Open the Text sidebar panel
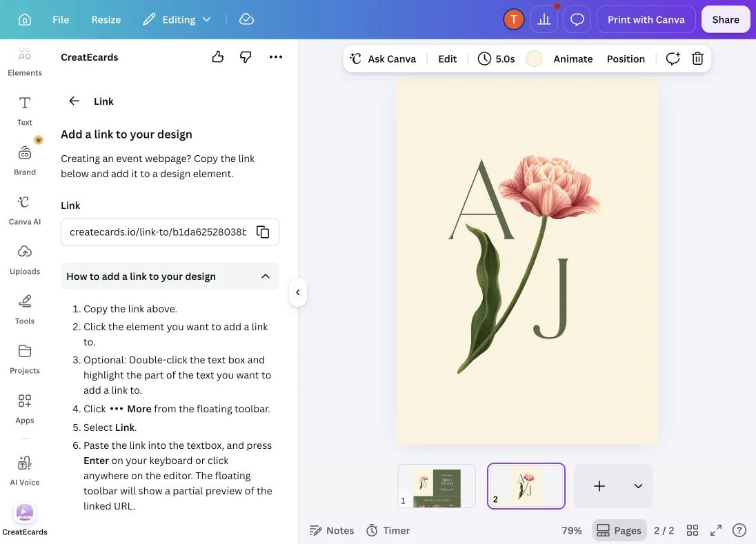Viewport: 756px width, 544px height. click(x=25, y=111)
